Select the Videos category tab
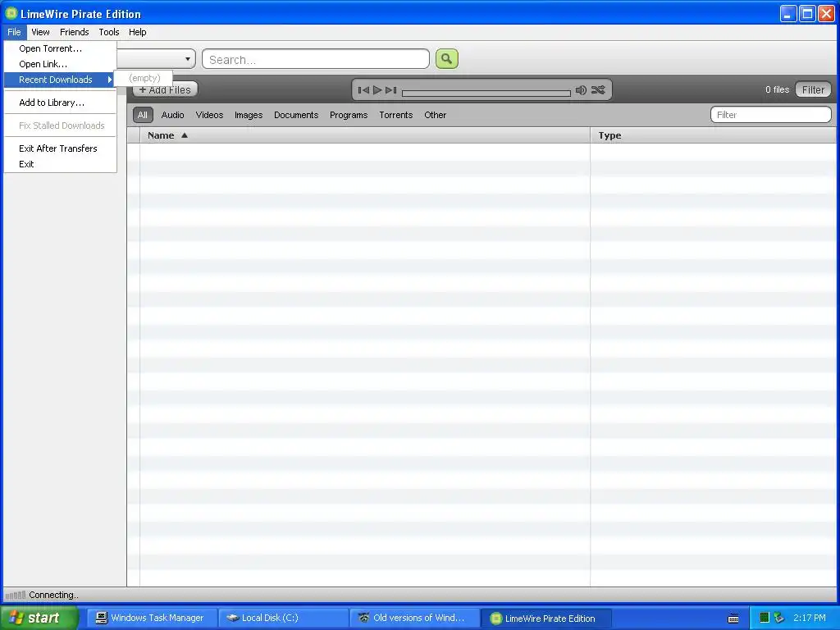 pos(209,115)
